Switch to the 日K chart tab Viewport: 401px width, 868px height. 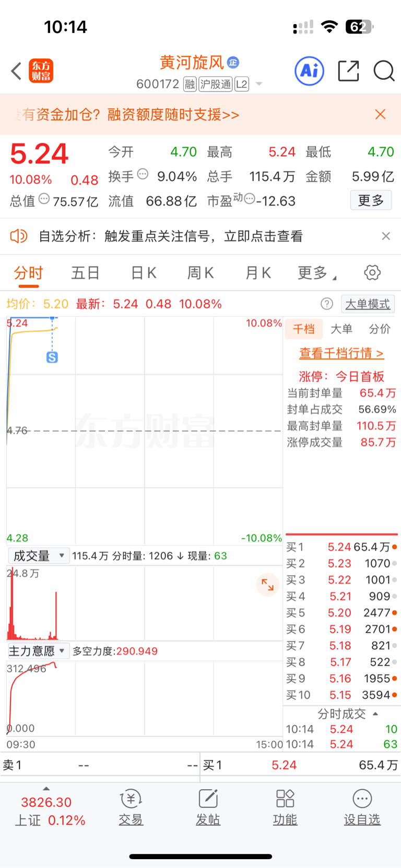[x=144, y=273]
